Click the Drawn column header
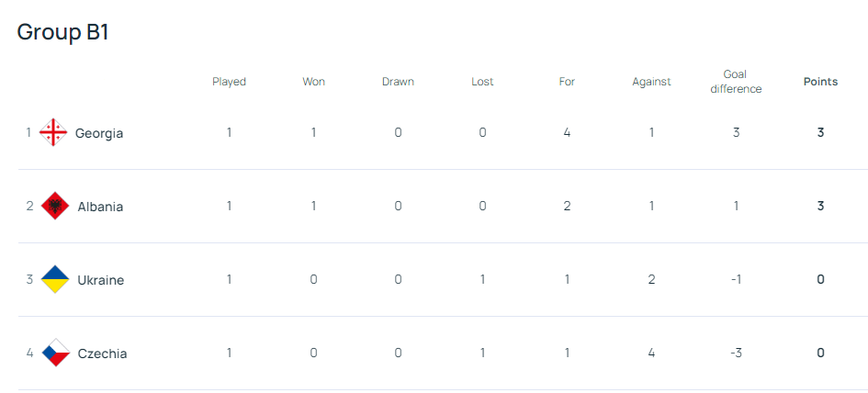868x393 pixels. [x=398, y=82]
